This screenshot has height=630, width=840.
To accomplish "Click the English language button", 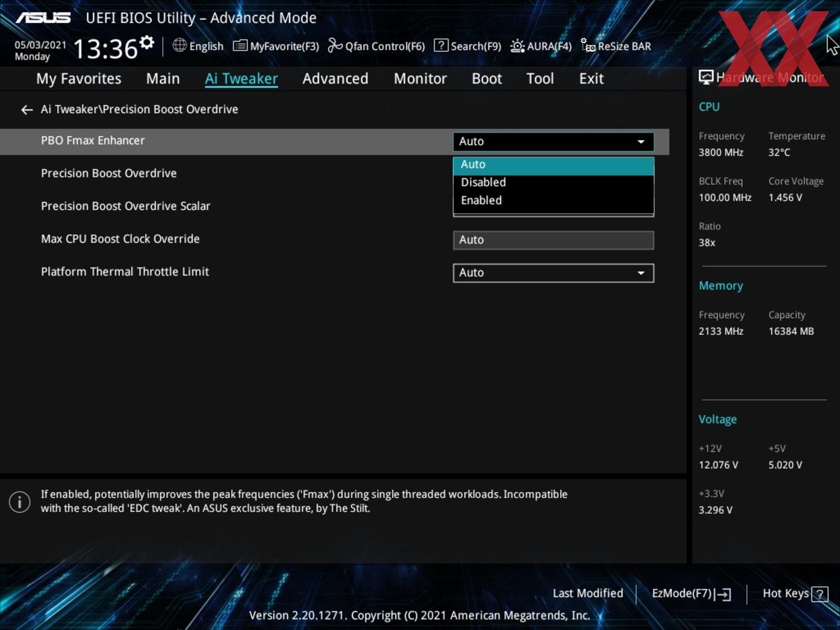I will pyautogui.click(x=198, y=46).
